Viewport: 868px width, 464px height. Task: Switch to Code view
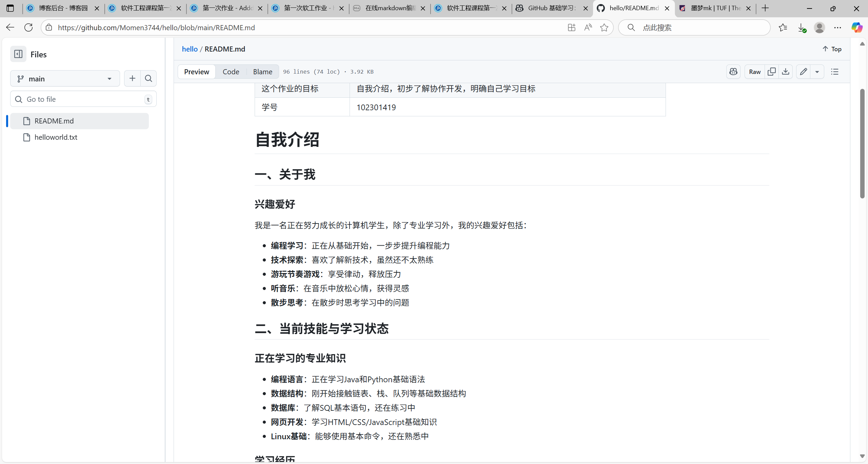pos(231,72)
